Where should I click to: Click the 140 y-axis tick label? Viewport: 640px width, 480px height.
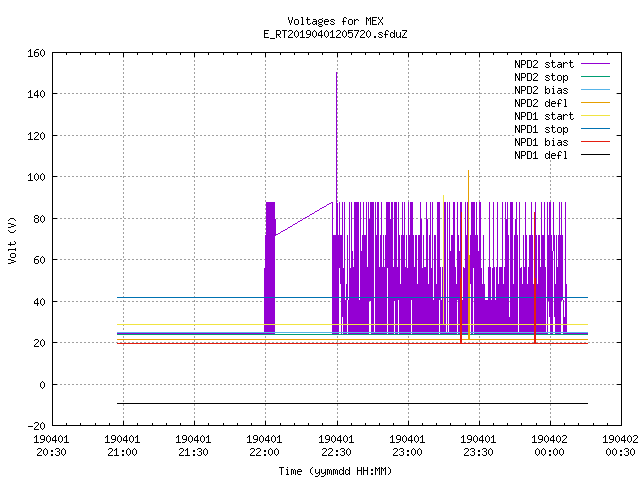point(36,94)
